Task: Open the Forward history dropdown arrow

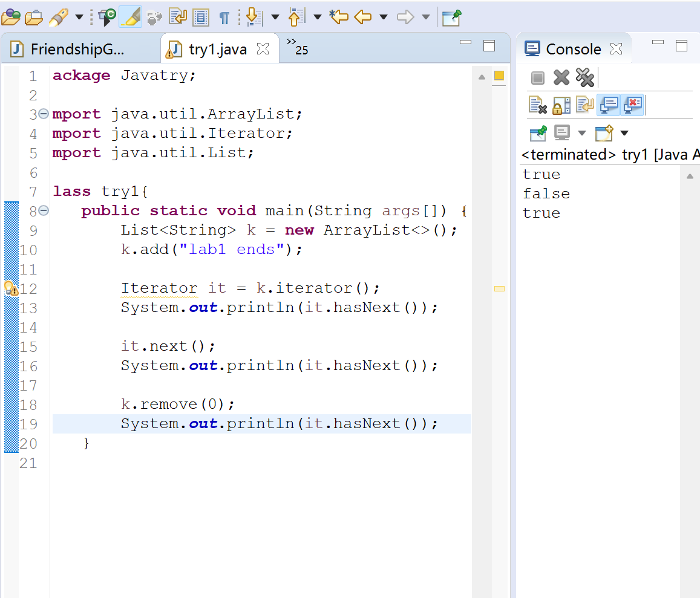Action: point(426,18)
